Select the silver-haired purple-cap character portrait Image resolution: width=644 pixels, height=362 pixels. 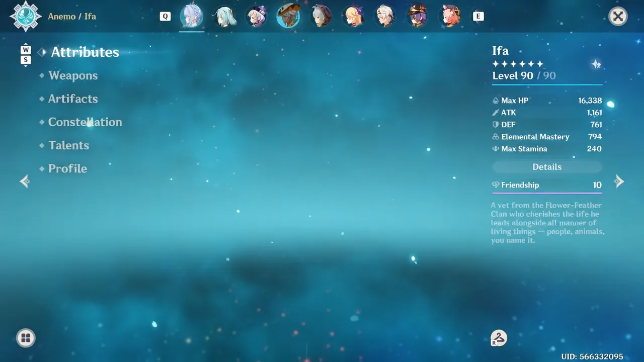tap(256, 16)
